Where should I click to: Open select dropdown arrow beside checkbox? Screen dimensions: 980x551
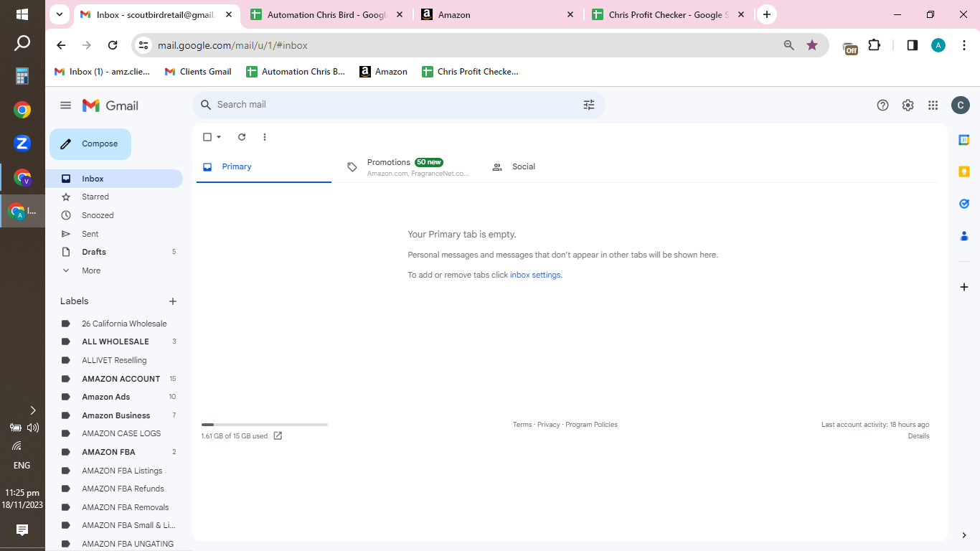click(219, 137)
